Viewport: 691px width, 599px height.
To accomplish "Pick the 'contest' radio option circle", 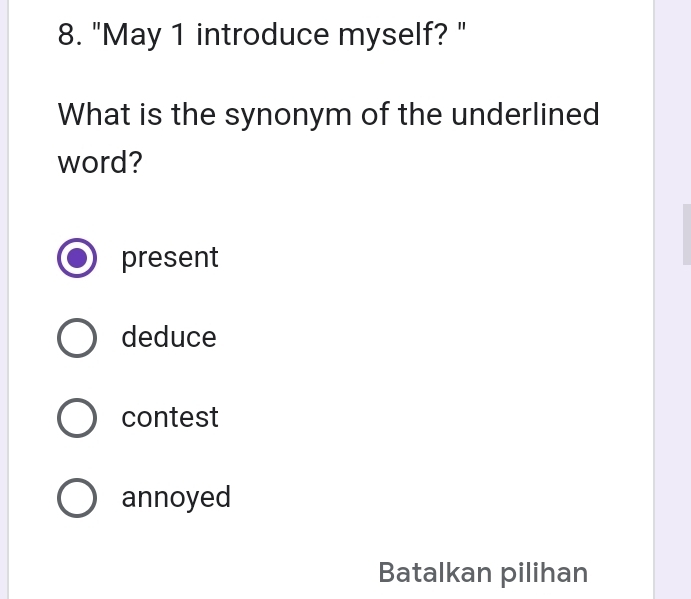I will [x=77, y=418].
